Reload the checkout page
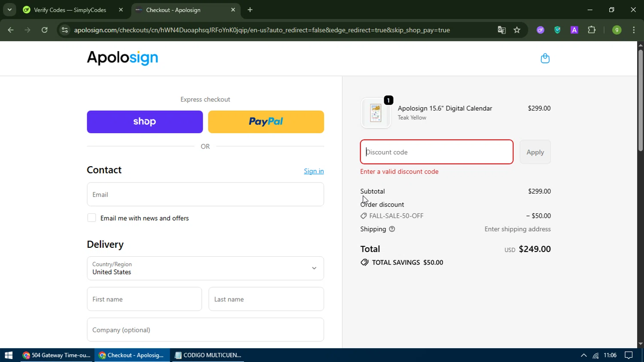 coord(45,30)
